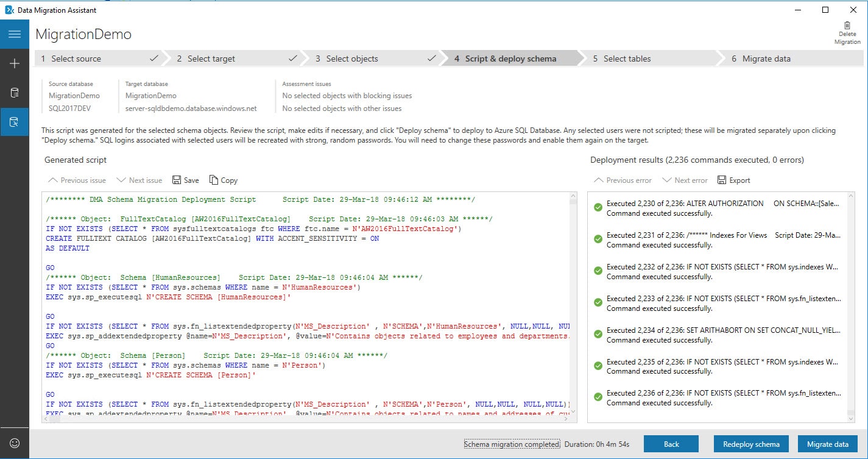Export the deployment results
Image resolution: width=868 pixels, height=459 pixels.
point(734,180)
